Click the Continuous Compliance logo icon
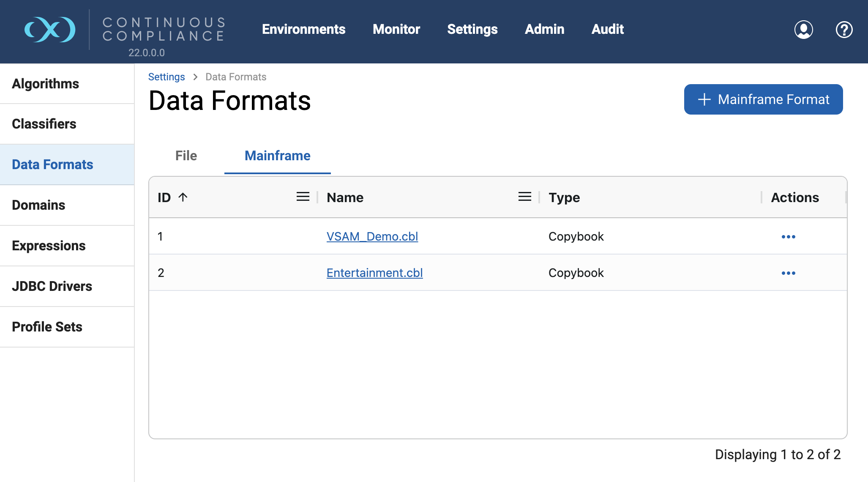The width and height of the screenshot is (868, 482). point(50,30)
